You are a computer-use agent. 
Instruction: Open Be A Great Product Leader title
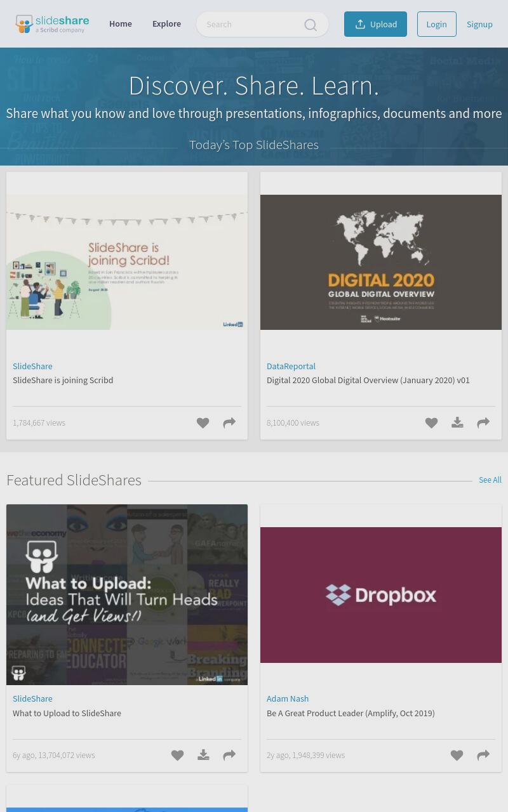pyautogui.click(x=351, y=713)
